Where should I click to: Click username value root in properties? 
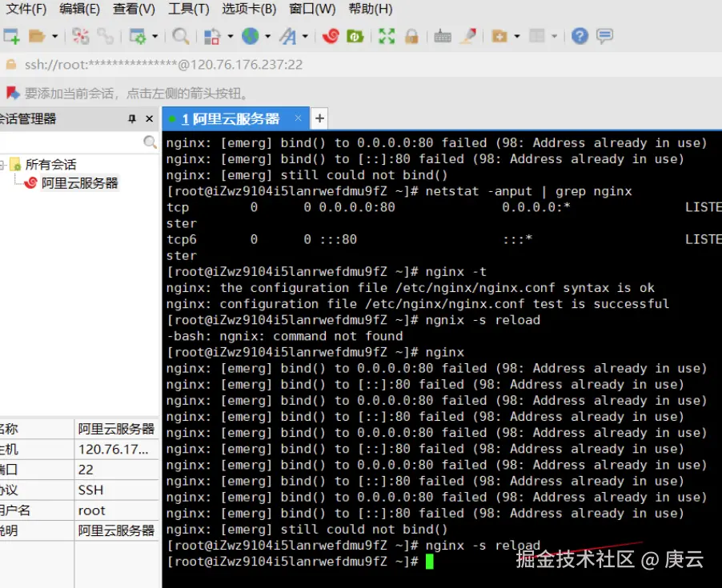click(x=91, y=510)
